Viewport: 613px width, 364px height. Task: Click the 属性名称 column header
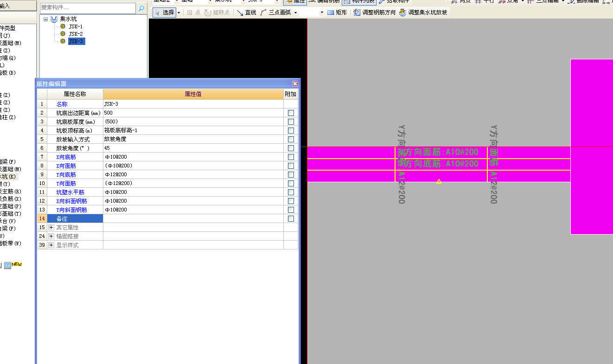pos(75,94)
